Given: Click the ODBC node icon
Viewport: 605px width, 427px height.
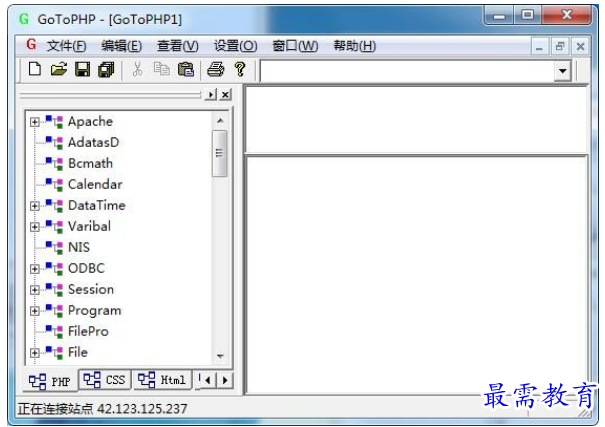Looking at the screenshot, I should (x=54, y=268).
